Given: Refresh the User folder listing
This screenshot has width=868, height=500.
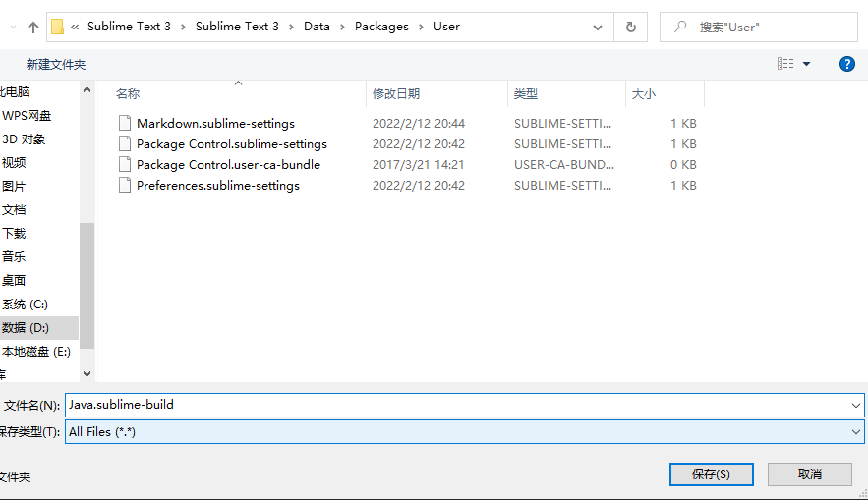Looking at the screenshot, I should pyautogui.click(x=630, y=28).
